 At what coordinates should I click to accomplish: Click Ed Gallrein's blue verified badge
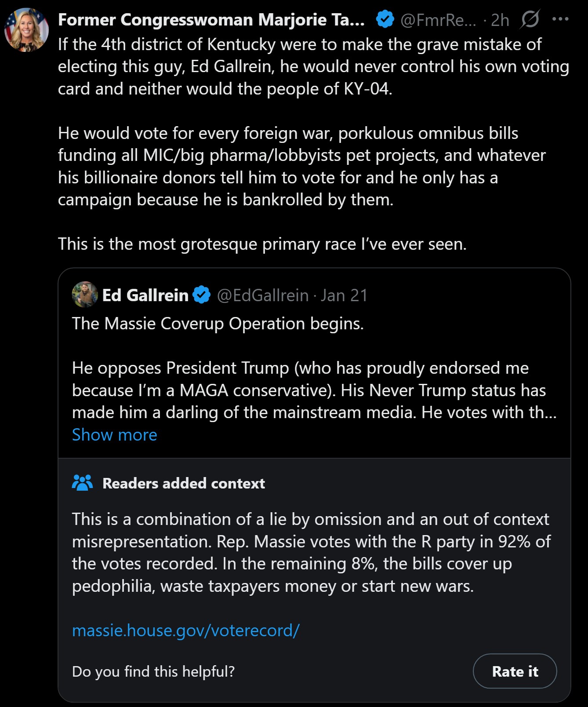click(x=202, y=295)
